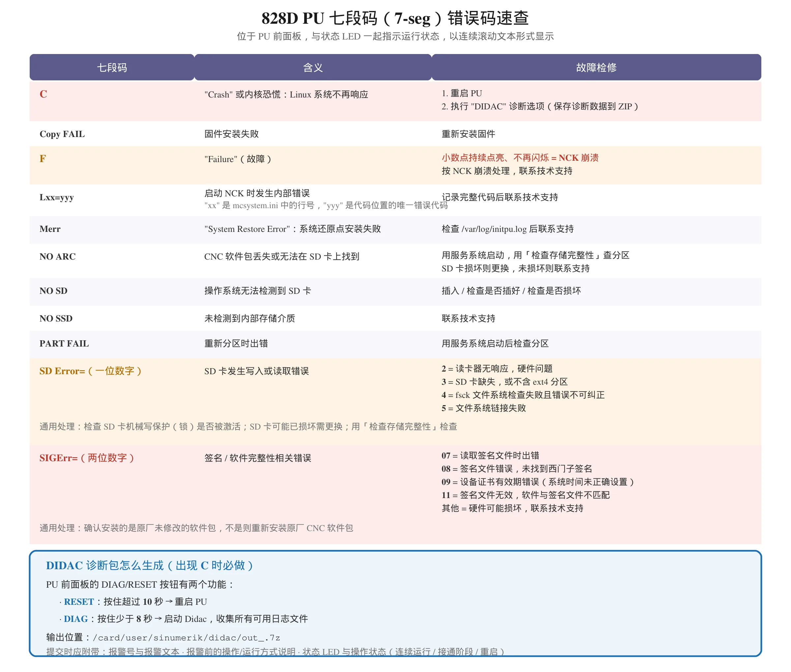Viewport: 791px width, 672px height.
Task: Click the 七段码 column header
Action: pyautogui.click(x=112, y=68)
